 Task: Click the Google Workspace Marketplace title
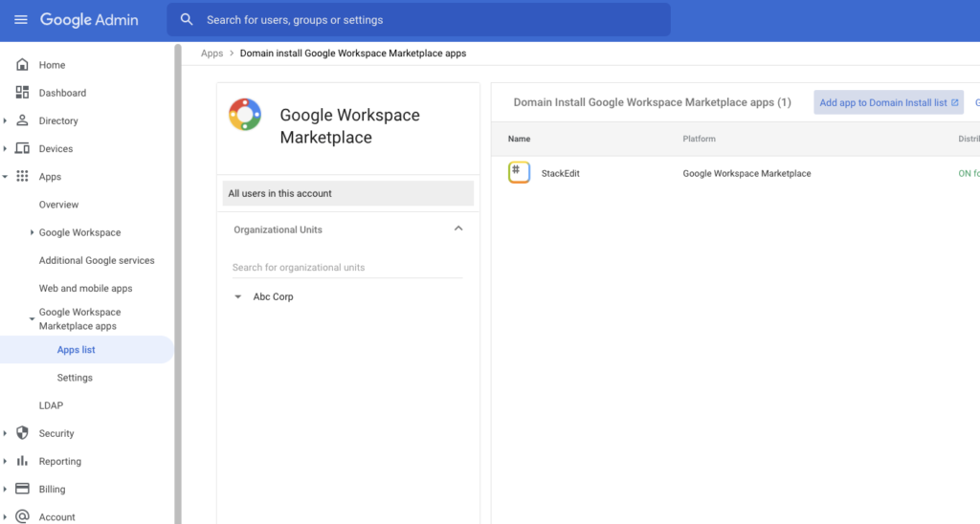[x=350, y=126]
